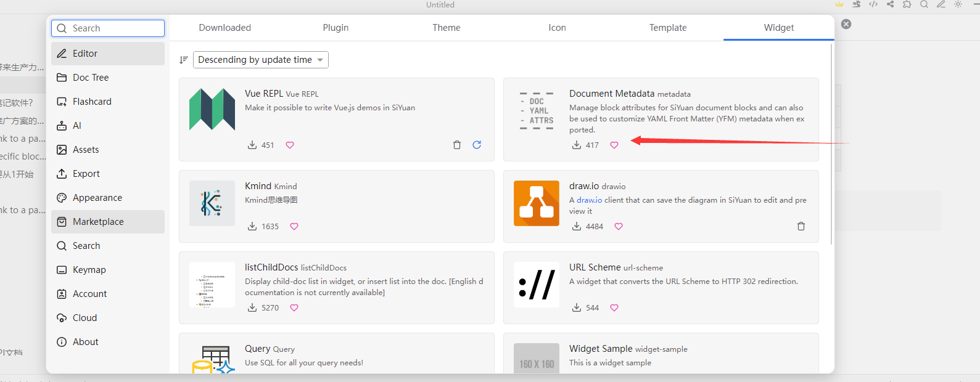Viewport: 980px width, 382px height.
Task: Toggle favorite heart on listChildDocs widget
Action: click(x=294, y=307)
